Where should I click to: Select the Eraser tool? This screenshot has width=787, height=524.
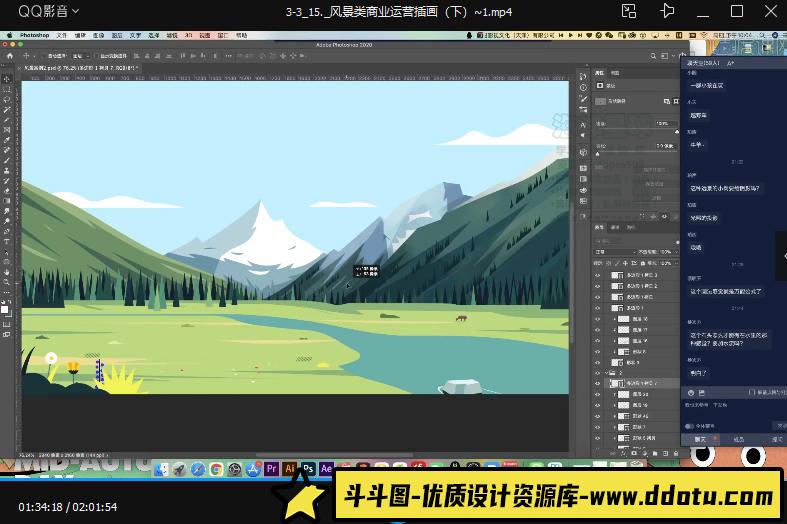[7, 191]
